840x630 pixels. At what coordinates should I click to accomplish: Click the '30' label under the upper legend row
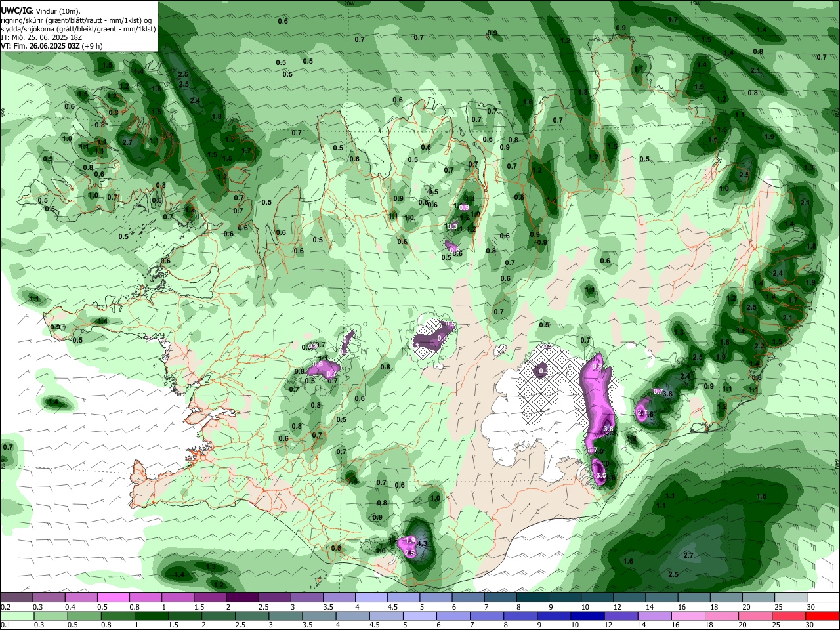[x=811, y=607]
